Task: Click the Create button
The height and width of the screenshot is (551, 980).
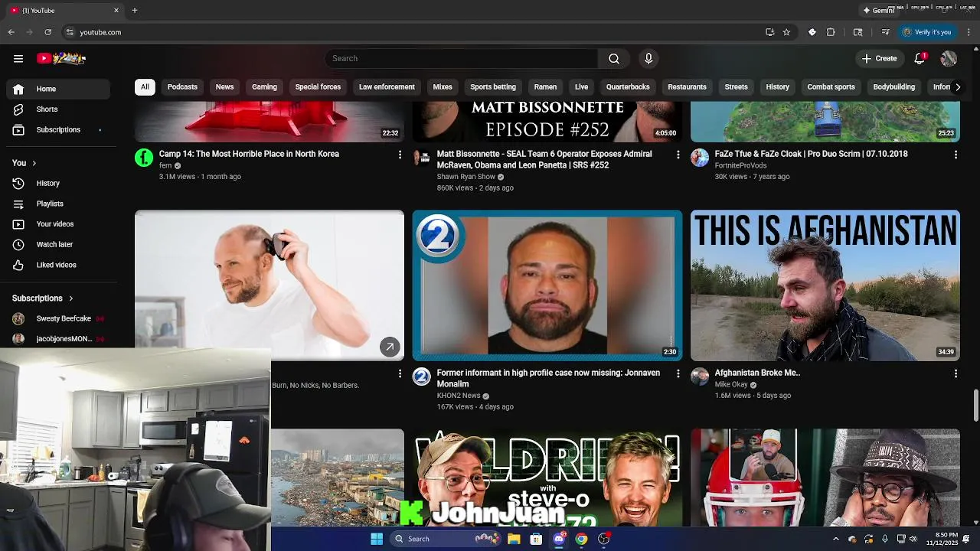Action: point(879,58)
